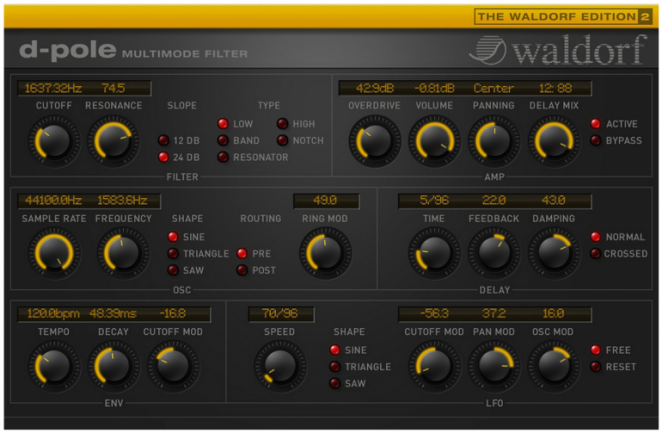Select Saw shape in the LFO section
662x433 pixels.
[x=335, y=383]
